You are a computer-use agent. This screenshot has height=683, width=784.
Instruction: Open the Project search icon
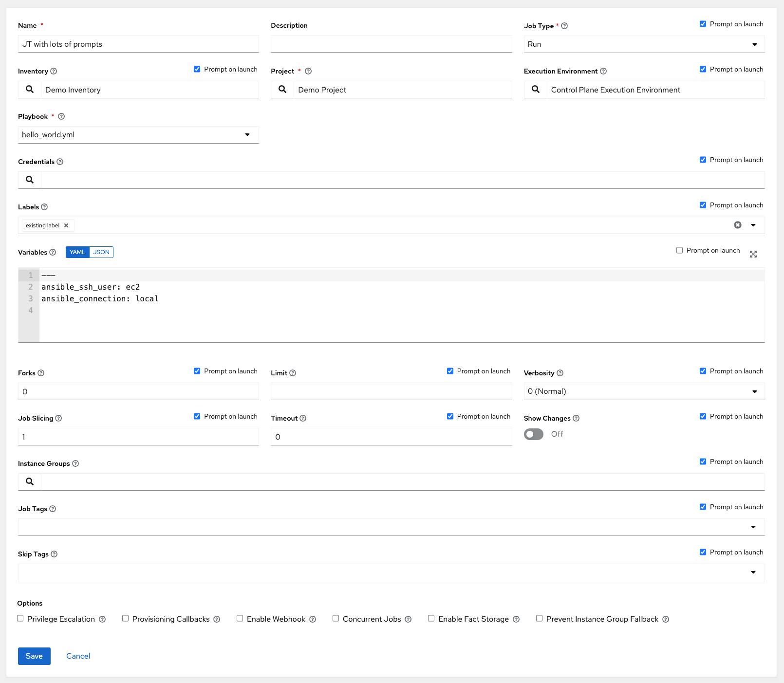tap(282, 90)
